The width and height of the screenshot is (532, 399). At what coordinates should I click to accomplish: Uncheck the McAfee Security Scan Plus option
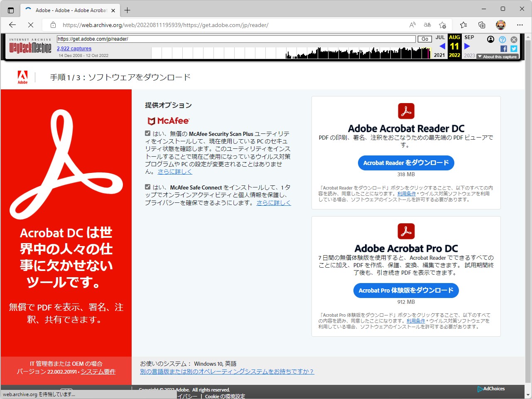point(147,133)
